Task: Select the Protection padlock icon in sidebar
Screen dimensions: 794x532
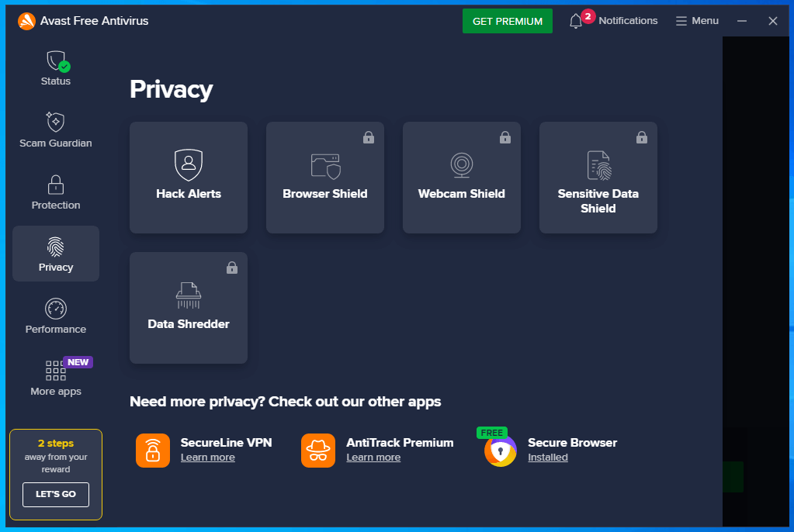Action: point(56,185)
